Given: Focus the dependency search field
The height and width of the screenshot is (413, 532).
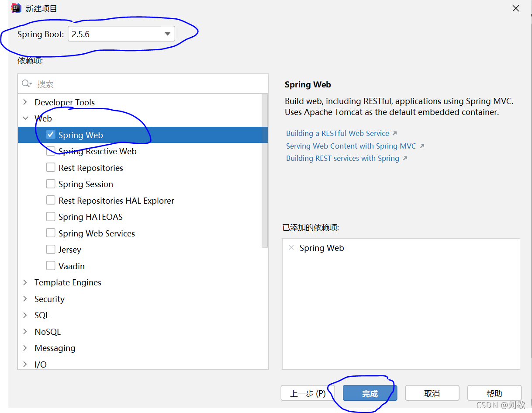Looking at the screenshot, I should click(x=143, y=84).
